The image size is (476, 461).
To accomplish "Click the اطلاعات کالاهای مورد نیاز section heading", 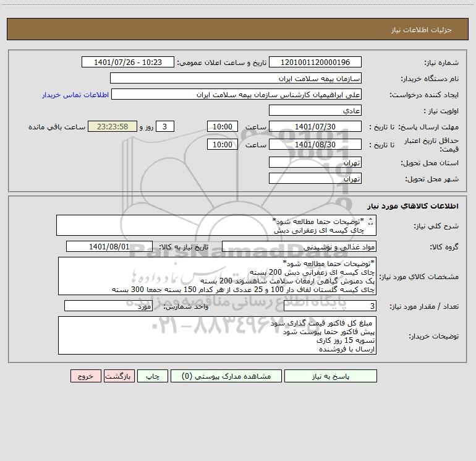I will (413, 206).
